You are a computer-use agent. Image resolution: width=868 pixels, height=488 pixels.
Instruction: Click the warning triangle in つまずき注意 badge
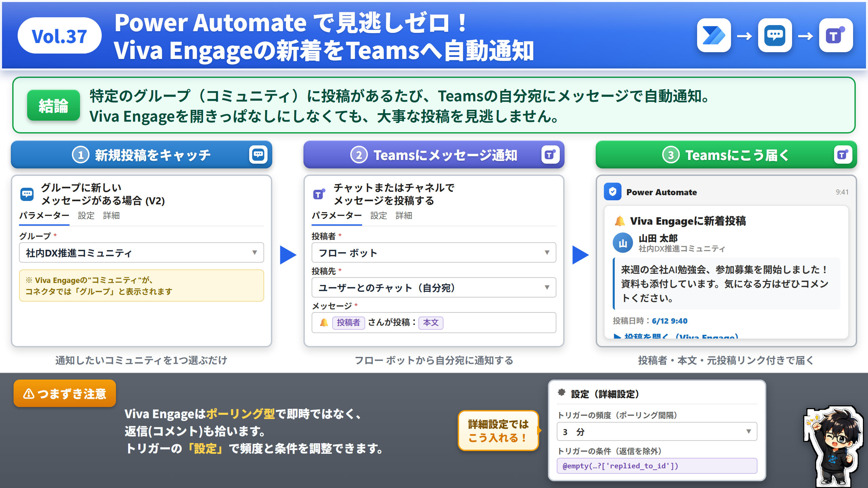coord(29,393)
